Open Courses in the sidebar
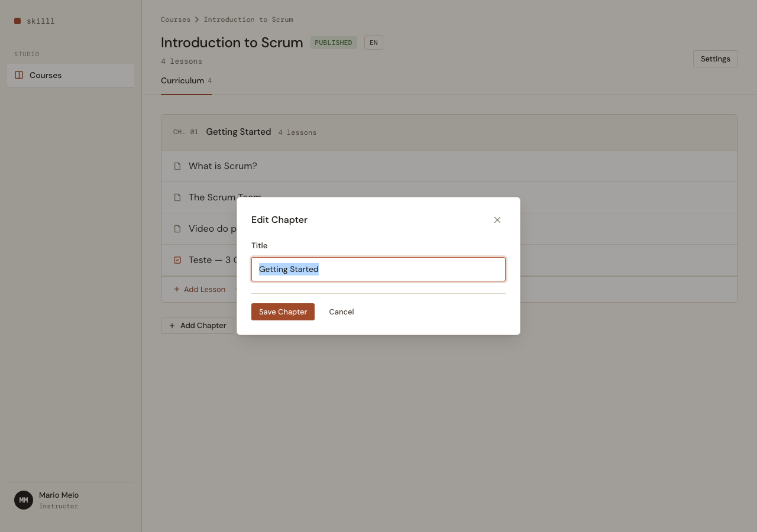Image resolution: width=757 pixels, height=532 pixels. (x=70, y=75)
